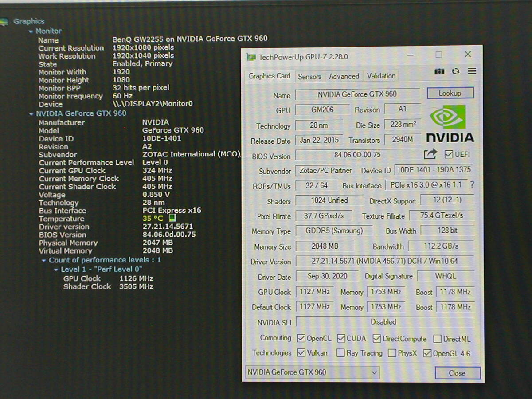The width and height of the screenshot is (532, 399).
Task: Click the GPU-Z title bar app icon
Action: 251,57
